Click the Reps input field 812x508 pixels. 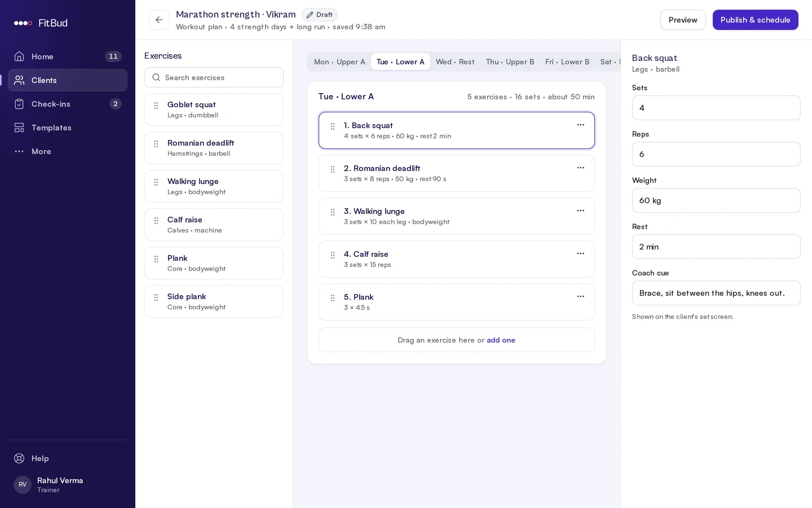716,154
